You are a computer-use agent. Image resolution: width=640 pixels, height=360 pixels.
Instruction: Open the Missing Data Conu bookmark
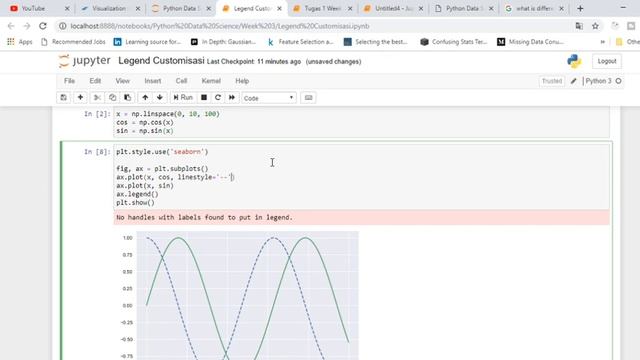[530, 42]
